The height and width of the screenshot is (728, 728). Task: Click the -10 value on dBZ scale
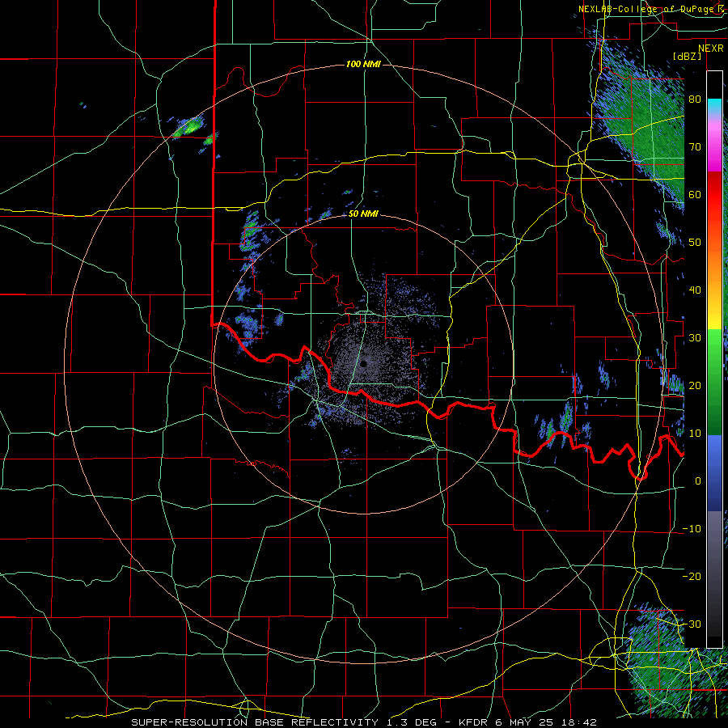[692, 529]
